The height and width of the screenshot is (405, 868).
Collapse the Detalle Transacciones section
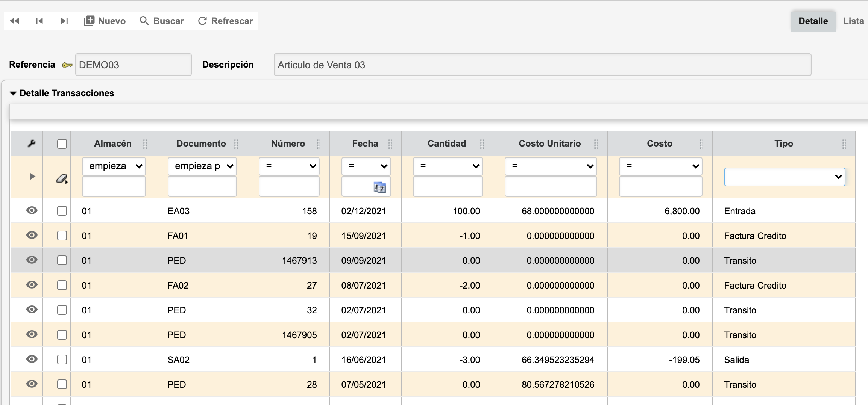point(13,93)
